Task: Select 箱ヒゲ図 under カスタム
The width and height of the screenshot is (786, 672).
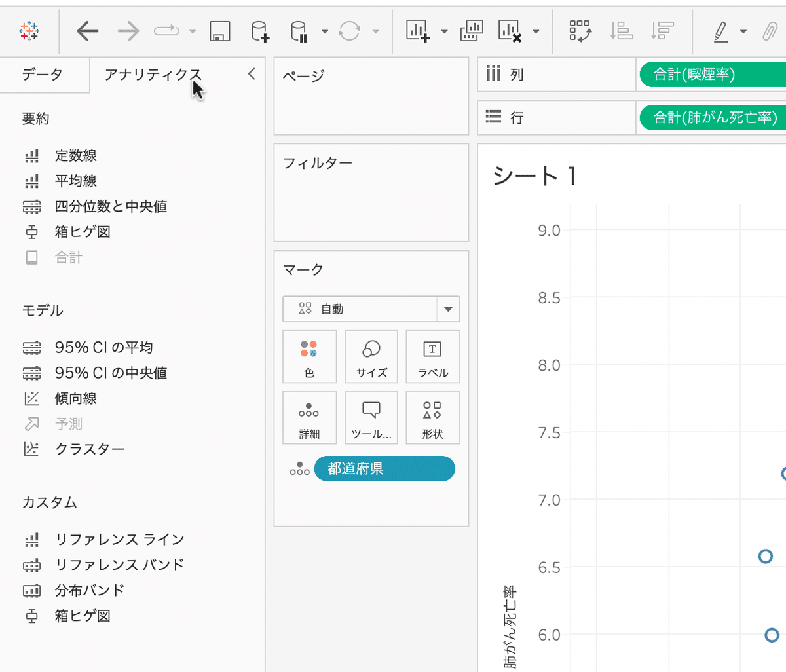Action: pos(83,616)
